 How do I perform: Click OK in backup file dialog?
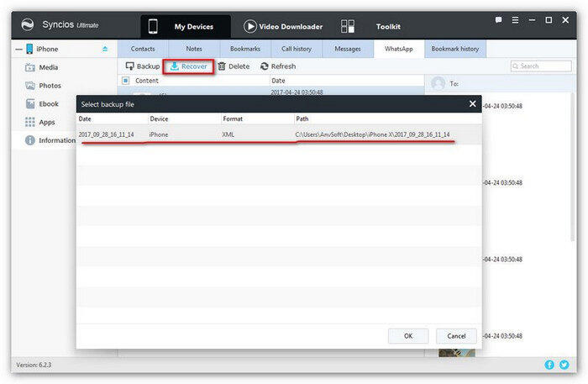point(408,335)
